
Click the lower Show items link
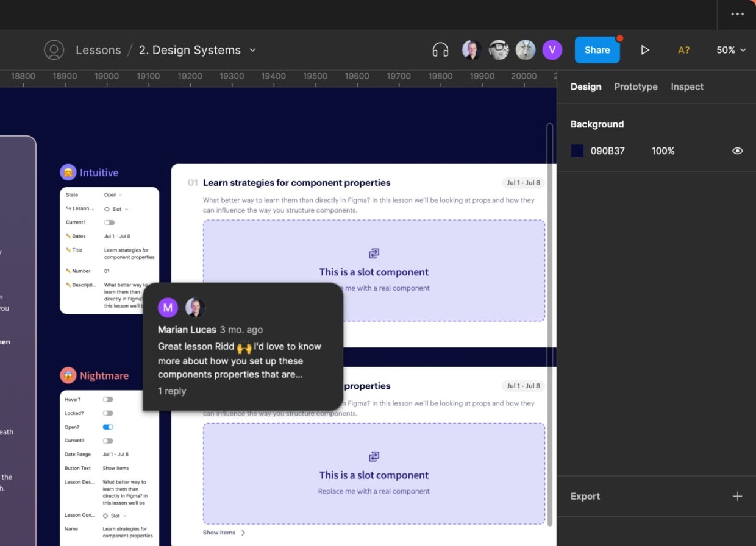tap(219, 533)
